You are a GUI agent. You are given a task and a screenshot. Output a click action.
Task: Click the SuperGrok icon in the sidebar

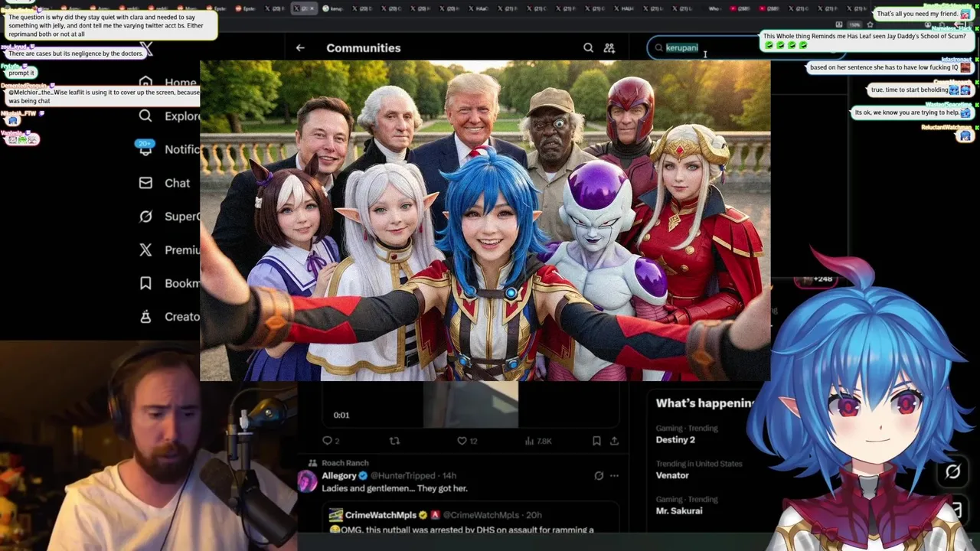[x=145, y=217]
